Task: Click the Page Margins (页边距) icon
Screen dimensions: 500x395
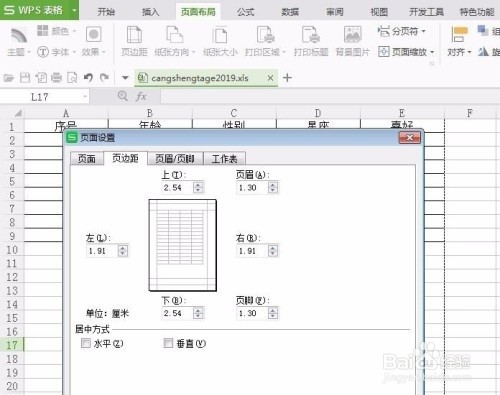Action: click(x=134, y=35)
